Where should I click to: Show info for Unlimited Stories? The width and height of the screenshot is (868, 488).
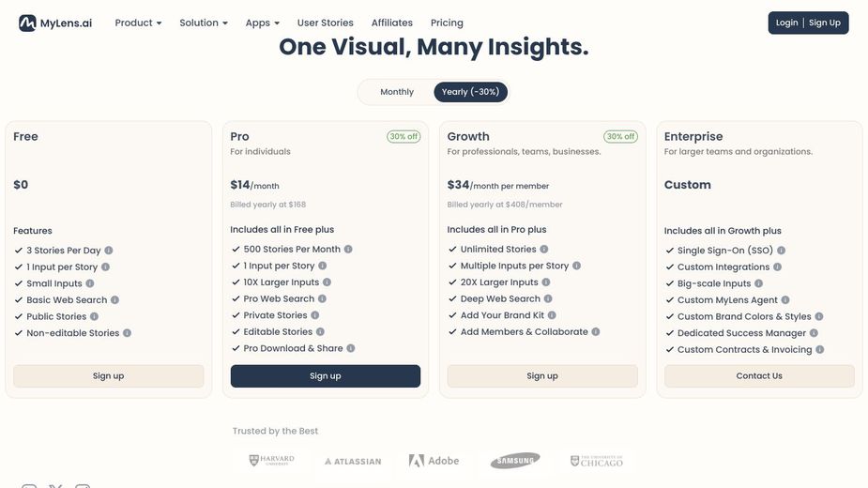(x=544, y=250)
